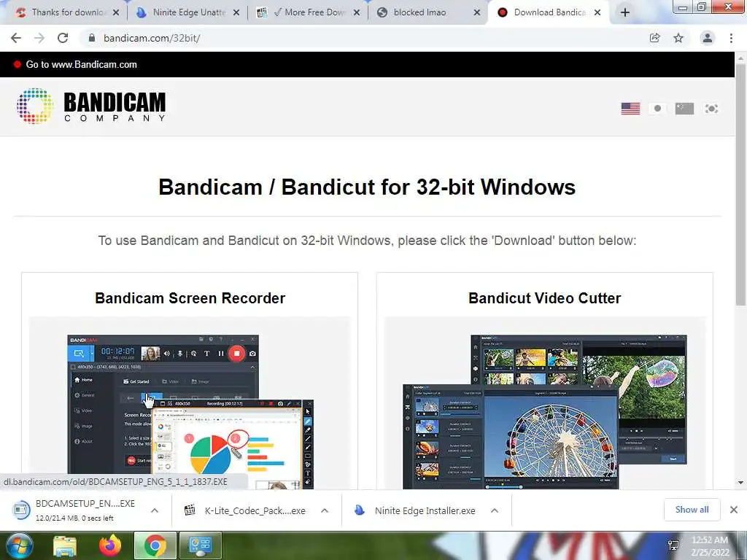Close the 'blocked lmao' tab
Viewport: 747px width, 560px height.
[x=477, y=13]
